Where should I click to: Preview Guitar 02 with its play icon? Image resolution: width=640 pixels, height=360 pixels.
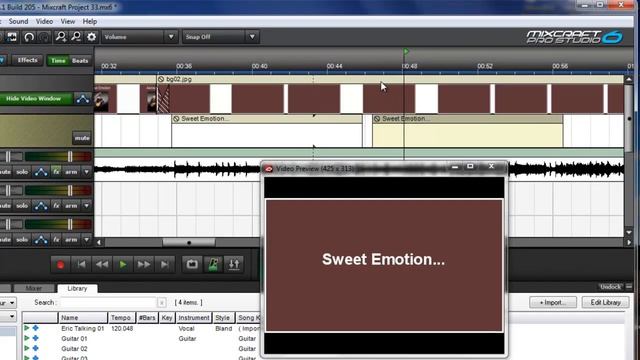click(27, 349)
